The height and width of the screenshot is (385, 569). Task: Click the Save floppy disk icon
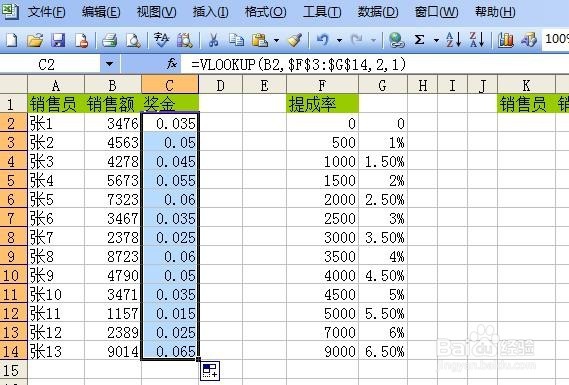coord(58,40)
